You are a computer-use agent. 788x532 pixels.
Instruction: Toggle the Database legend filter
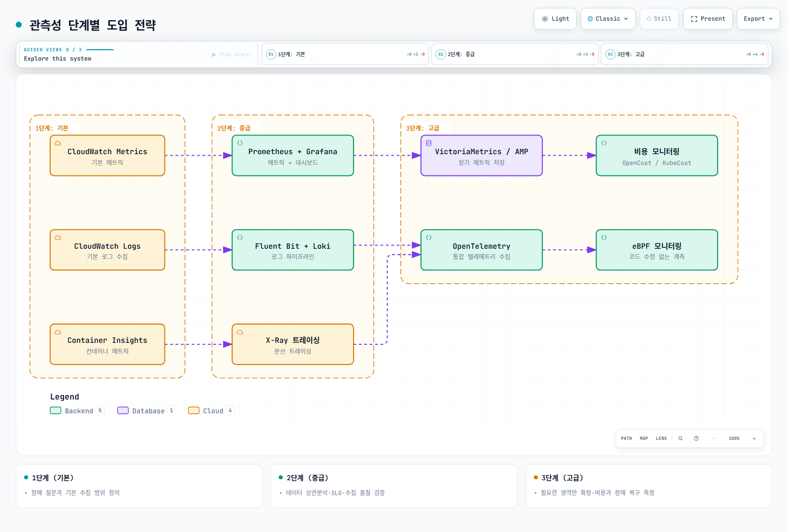(x=146, y=411)
